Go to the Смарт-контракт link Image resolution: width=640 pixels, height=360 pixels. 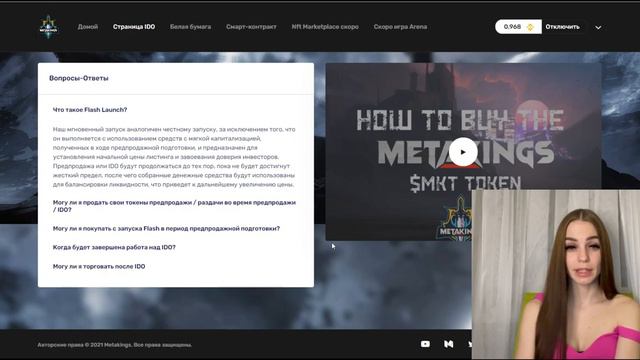point(251,27)
